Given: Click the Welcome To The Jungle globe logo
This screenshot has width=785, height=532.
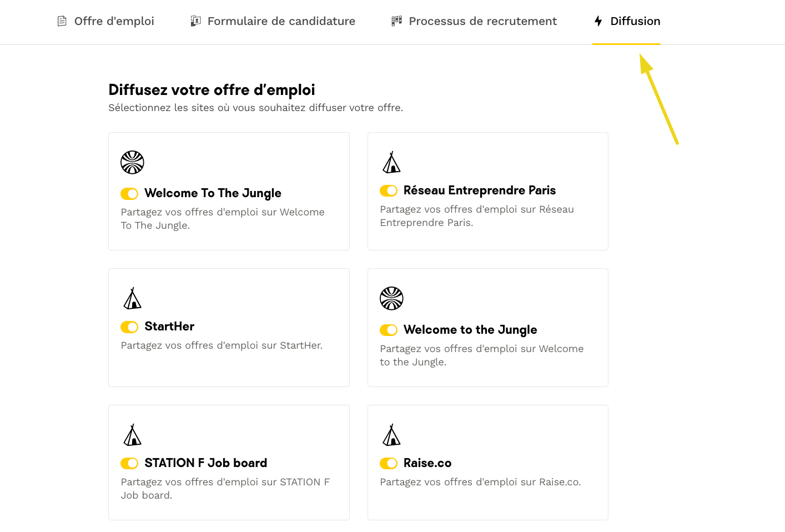Looking at the screenshot, I should [x=132, y=162].
